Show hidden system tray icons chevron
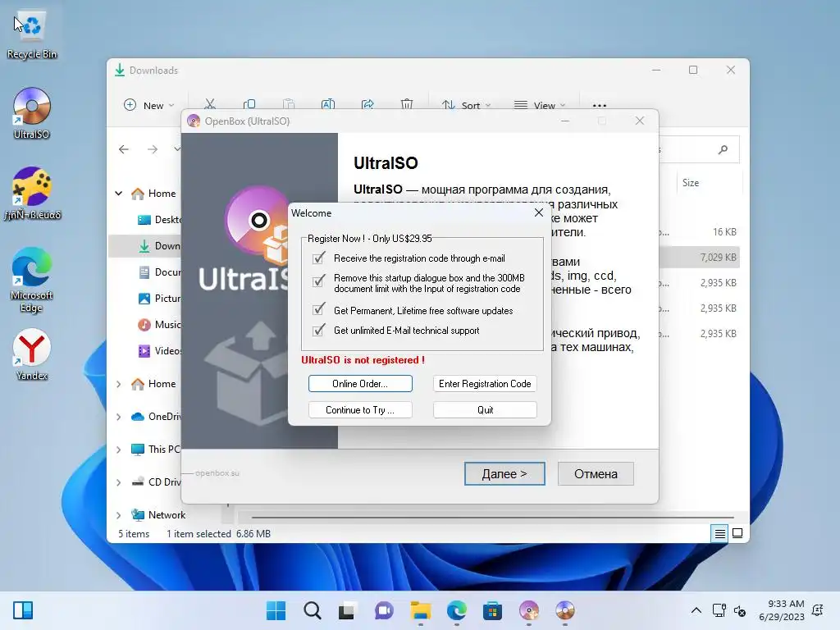The image size is (840, 630). (x=696, y=610)
